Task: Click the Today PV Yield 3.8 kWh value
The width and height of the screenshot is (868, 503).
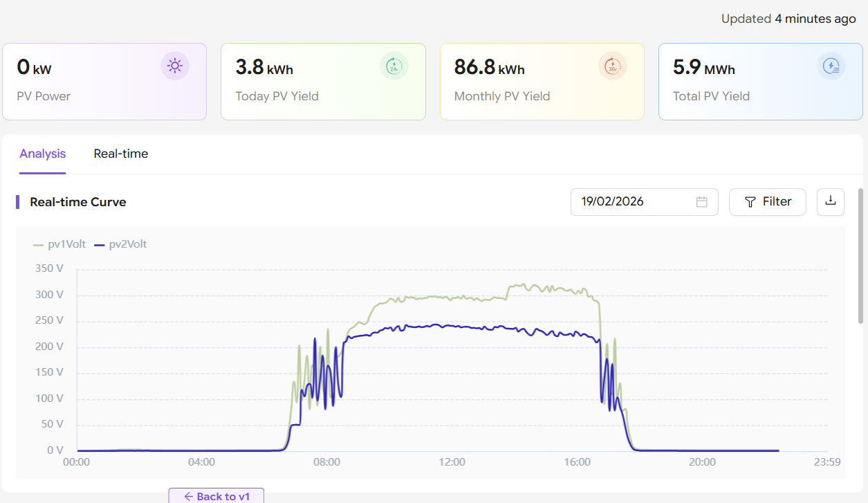Action: point(264,67)
